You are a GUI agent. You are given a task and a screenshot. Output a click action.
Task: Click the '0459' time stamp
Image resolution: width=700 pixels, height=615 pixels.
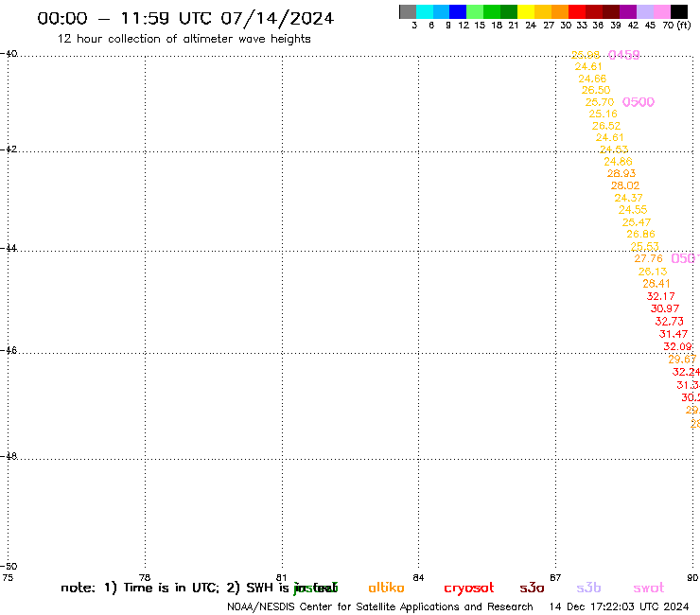(x=624, y=55)
